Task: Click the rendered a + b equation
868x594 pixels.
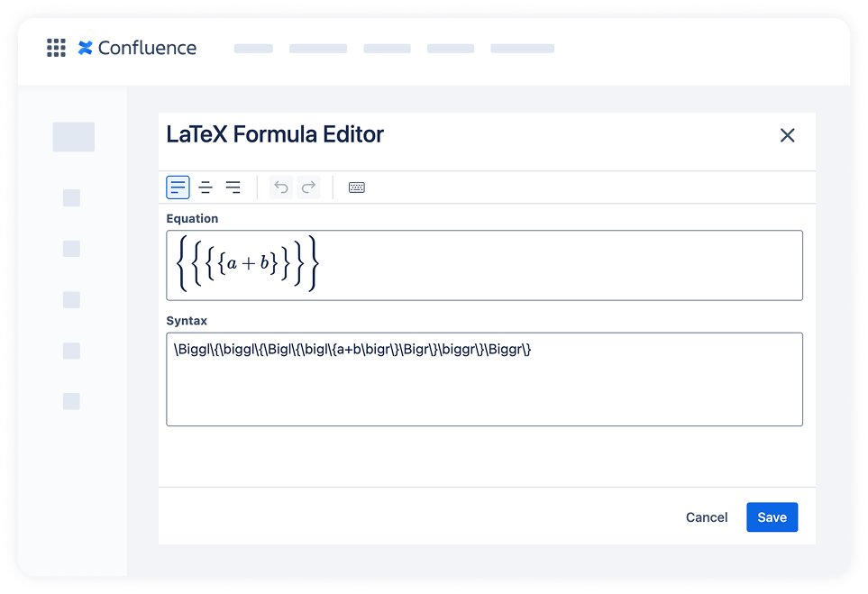Action: (248, 263)
